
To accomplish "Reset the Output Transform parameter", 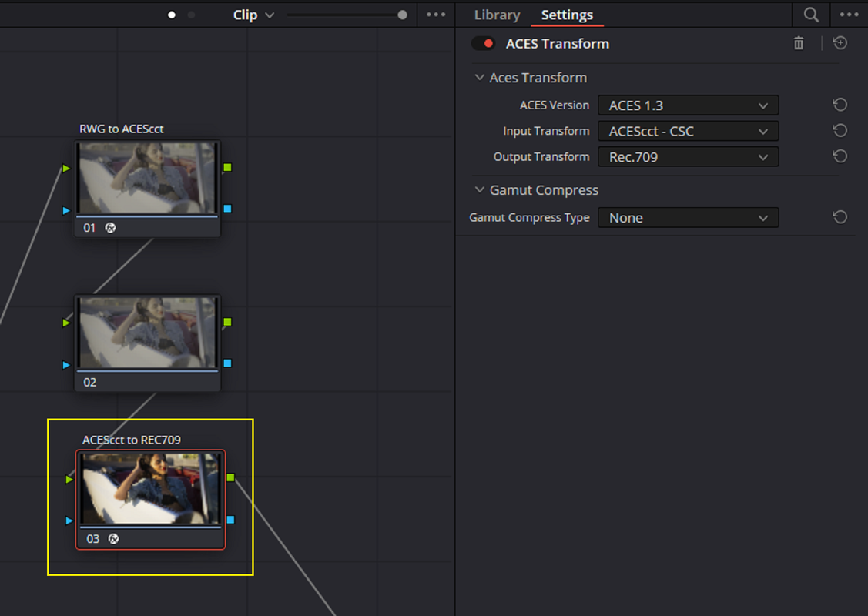I will coord(840,156).
